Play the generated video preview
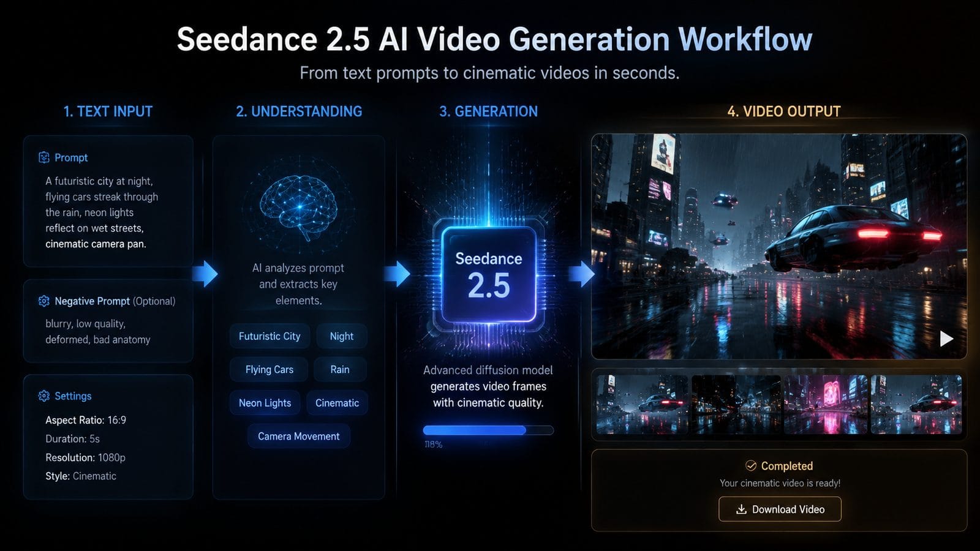Screen dimensions: 980x551 [946, 339]
